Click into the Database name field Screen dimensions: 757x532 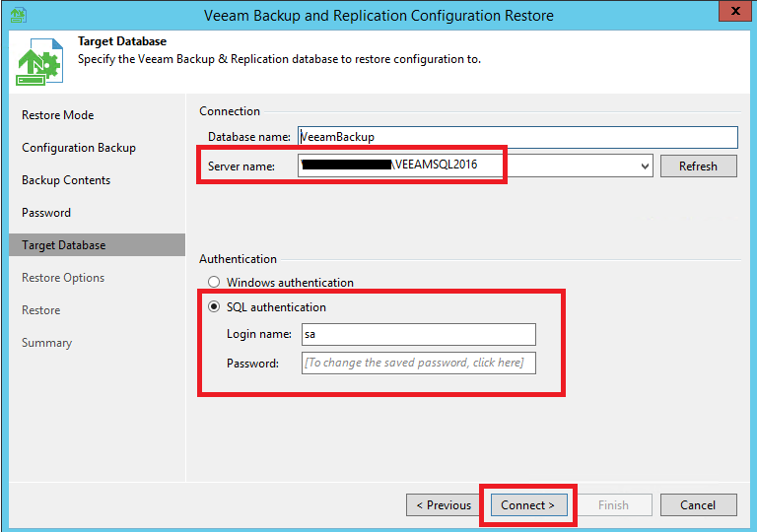click(517, 137)
